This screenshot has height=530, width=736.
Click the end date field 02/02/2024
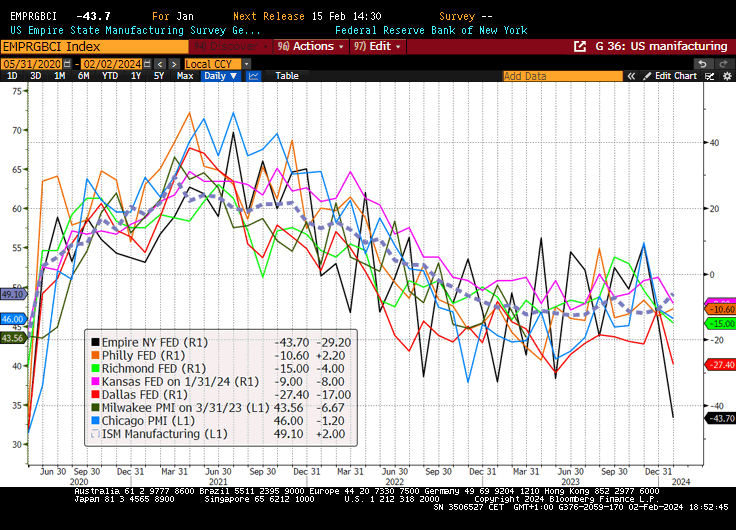point(112,64)
